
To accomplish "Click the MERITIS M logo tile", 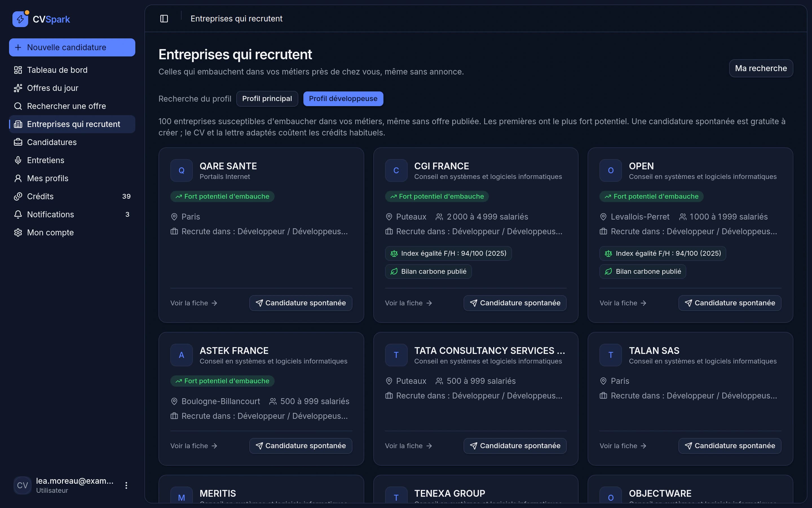I will (x=182, y=494).
